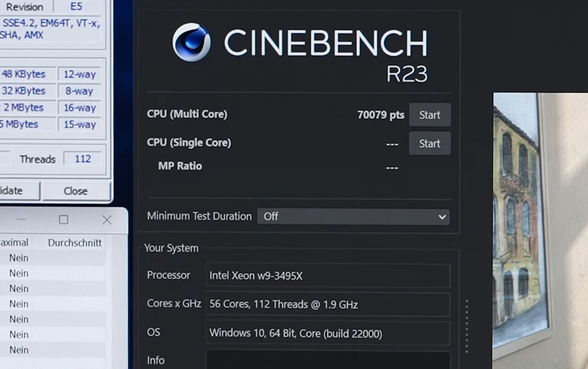
Task: Click the 32 KBytes cache size in CPU-Z
Action: pyautogui.click(x=24, y=91)
